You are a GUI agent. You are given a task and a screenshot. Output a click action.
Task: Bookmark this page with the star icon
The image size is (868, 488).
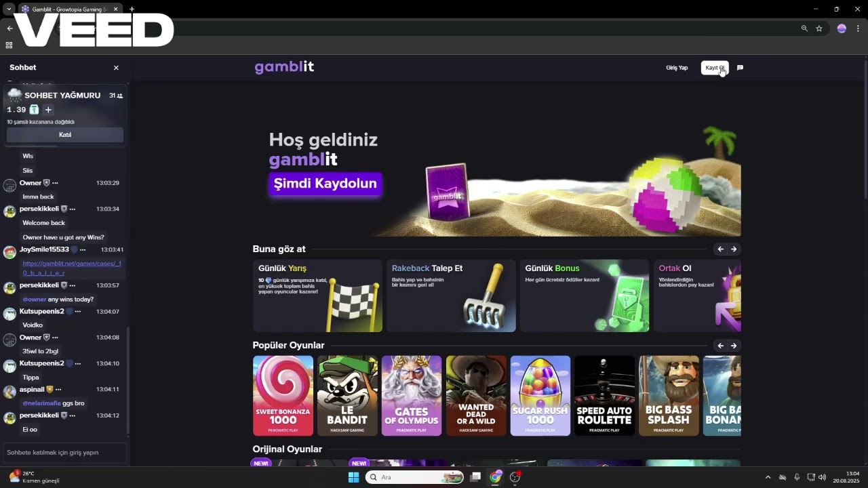(x=819, y=28)
